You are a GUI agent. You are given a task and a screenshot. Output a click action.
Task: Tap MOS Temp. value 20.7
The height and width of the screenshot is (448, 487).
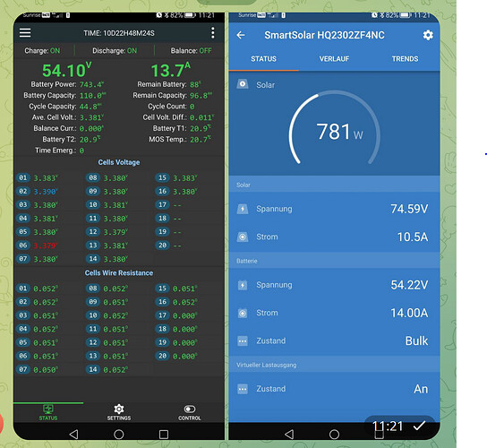[x=201, y=140]
